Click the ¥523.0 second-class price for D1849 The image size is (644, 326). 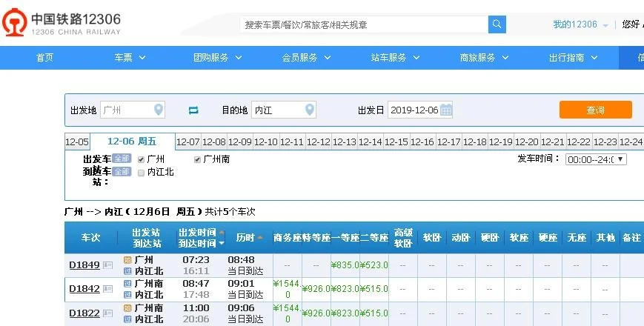[374, 265]
